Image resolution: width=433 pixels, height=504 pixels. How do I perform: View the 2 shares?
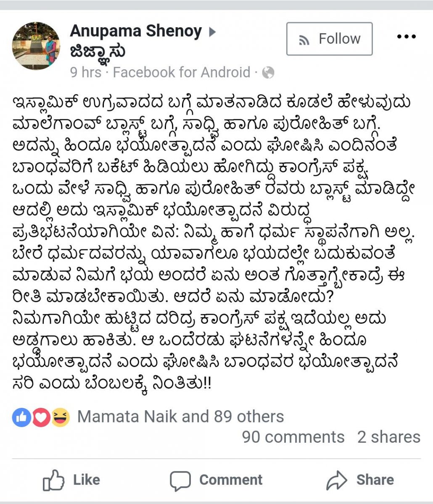coord(389,437)
